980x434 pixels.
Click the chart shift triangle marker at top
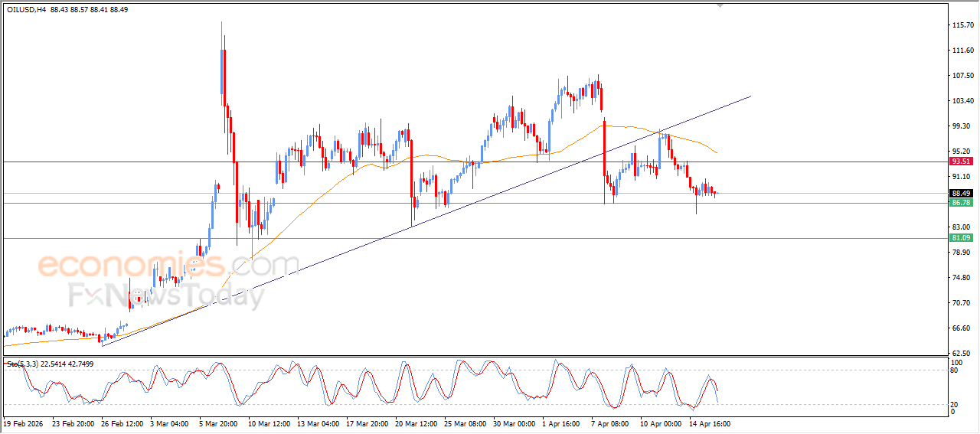pos(720,5)
